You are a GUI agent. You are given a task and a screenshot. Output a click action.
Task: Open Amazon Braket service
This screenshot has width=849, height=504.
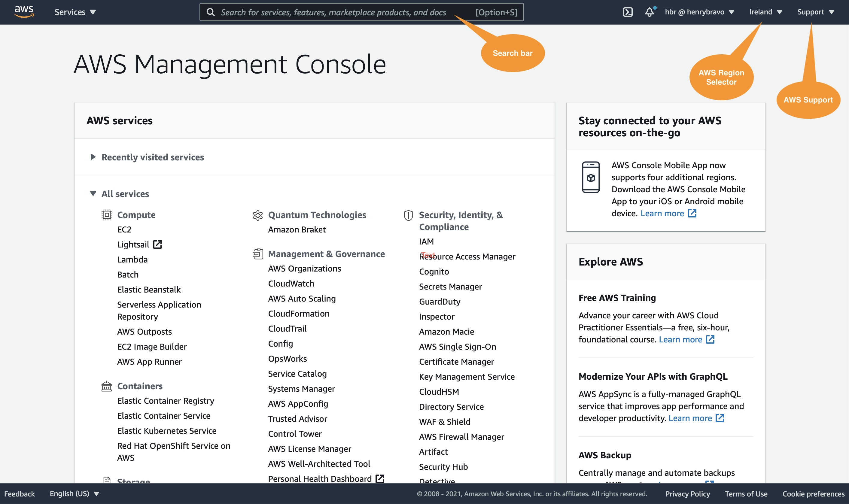297,229
